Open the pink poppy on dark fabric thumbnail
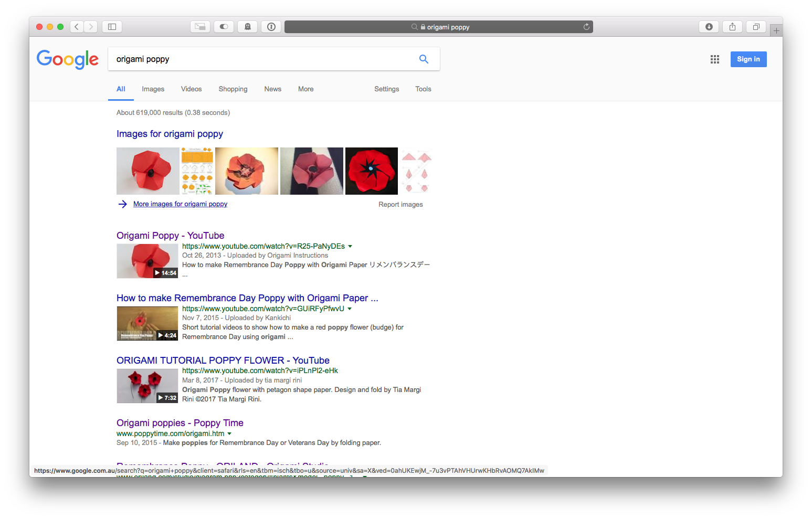Screen dimensions: 812x519 point(312,171)
